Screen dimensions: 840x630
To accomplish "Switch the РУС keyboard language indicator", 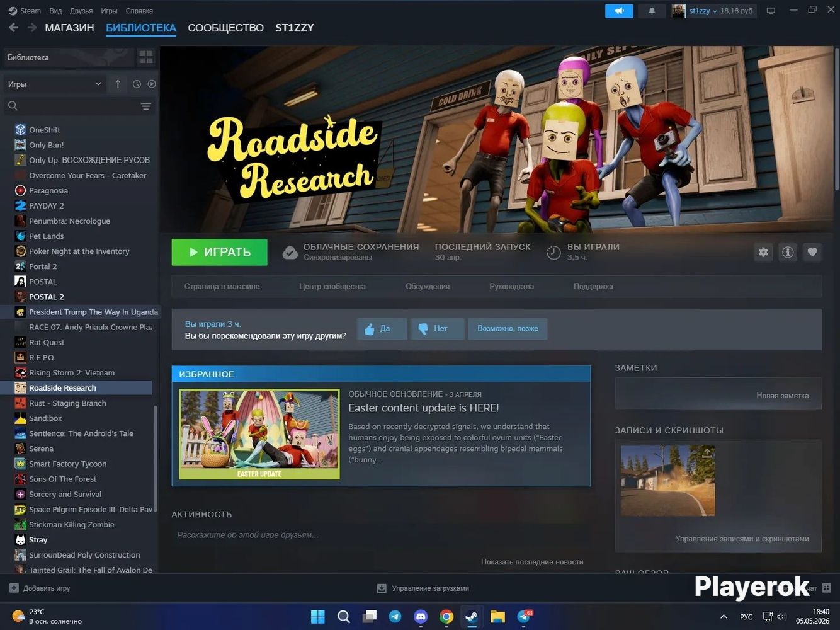I will pyautogui.click(x=746, y=616).
